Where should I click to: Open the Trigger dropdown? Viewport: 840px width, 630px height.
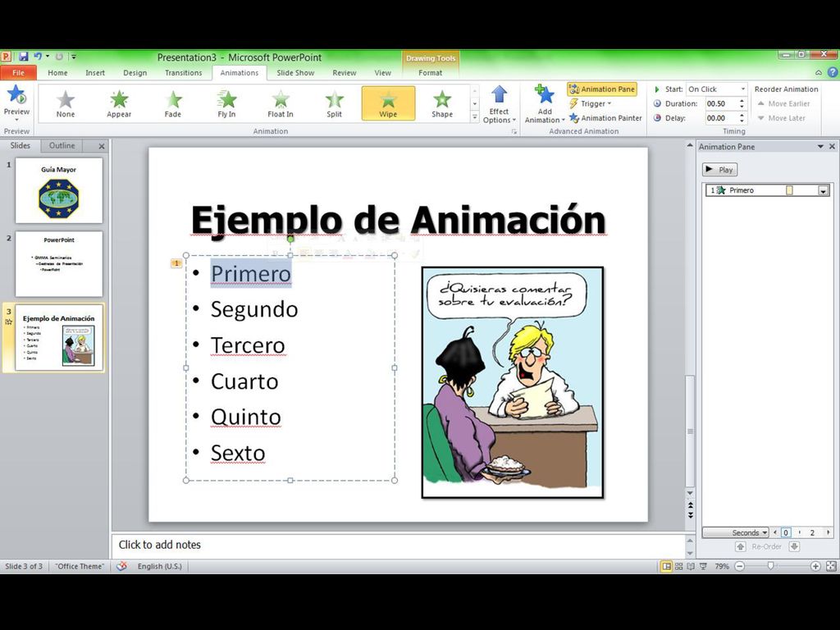(590, 103)
